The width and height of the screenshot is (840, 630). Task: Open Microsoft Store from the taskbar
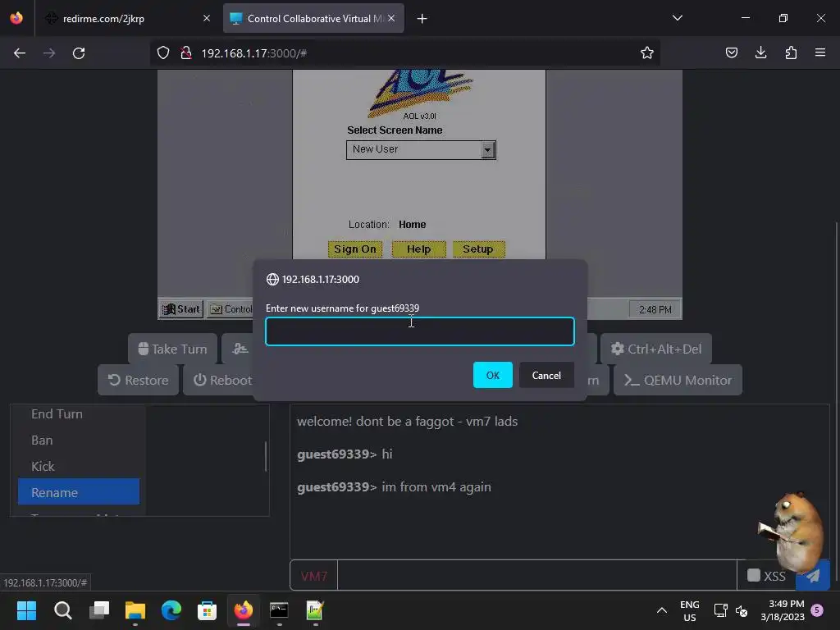207,610
